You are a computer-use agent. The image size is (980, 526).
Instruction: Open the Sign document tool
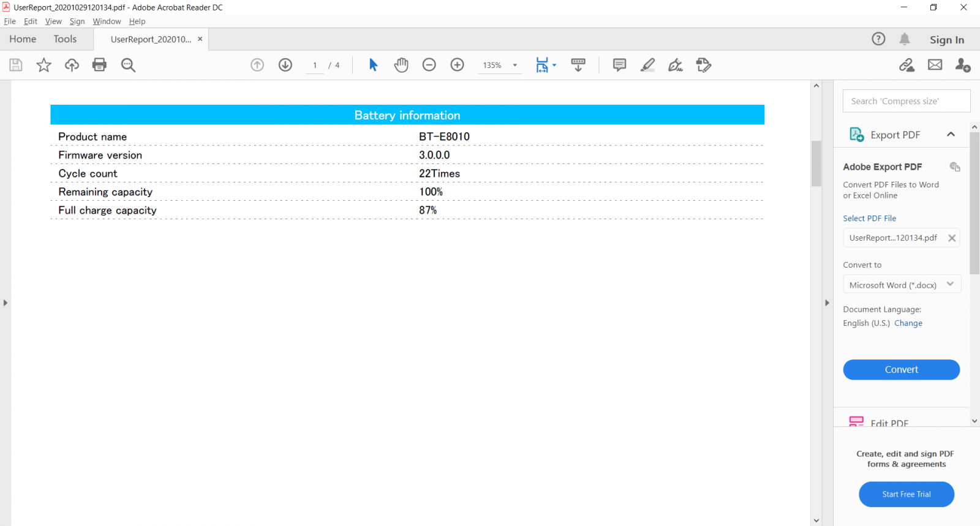[x=676, y=65]
